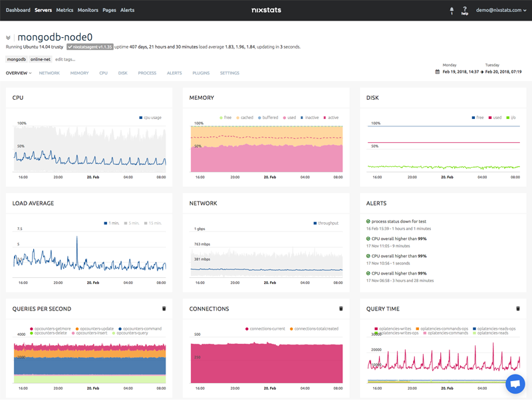
Task: Click trash icon on Query Time panel
Action: pyautogui.click(x=518, y=309)
